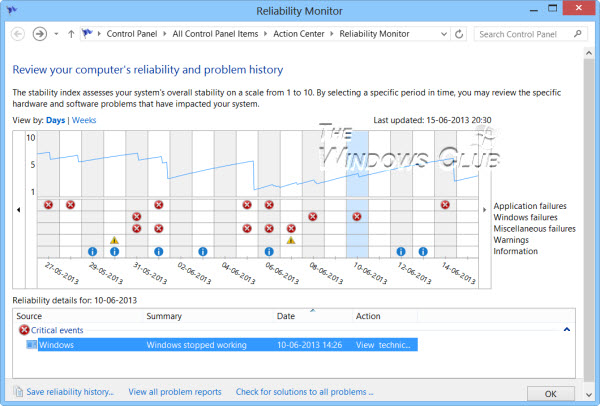
Task: Select highlighted 10-06-2013 chart column
Action: click(357, 194)
